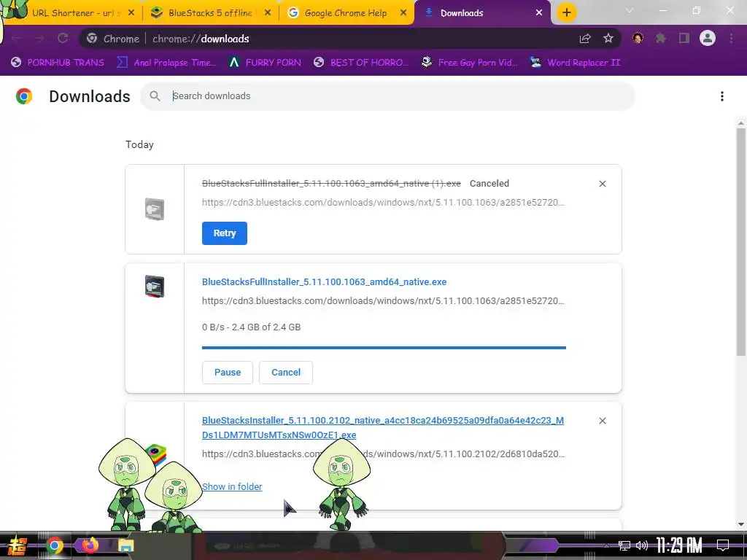Open the Downloads page more actions menu
This screenshot has height=560, width=747.
(x=722, y=97)
